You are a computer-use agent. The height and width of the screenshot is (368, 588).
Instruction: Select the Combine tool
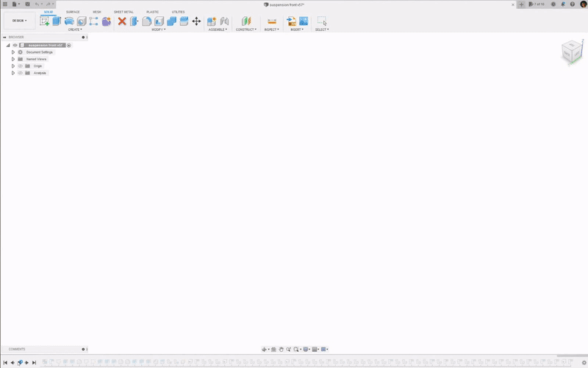pos(171,21)
